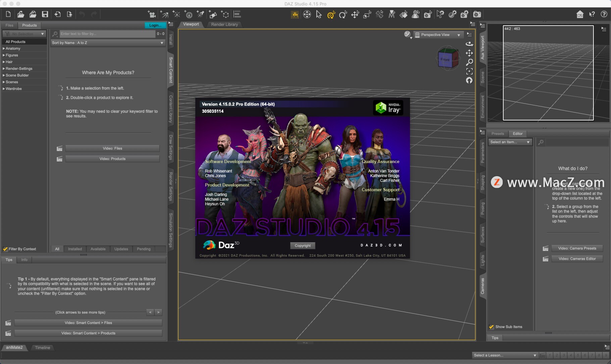Viewport: 611px width, 364px height.
Task: Open the Align panel icon
Action: click(x=237, y=14)
